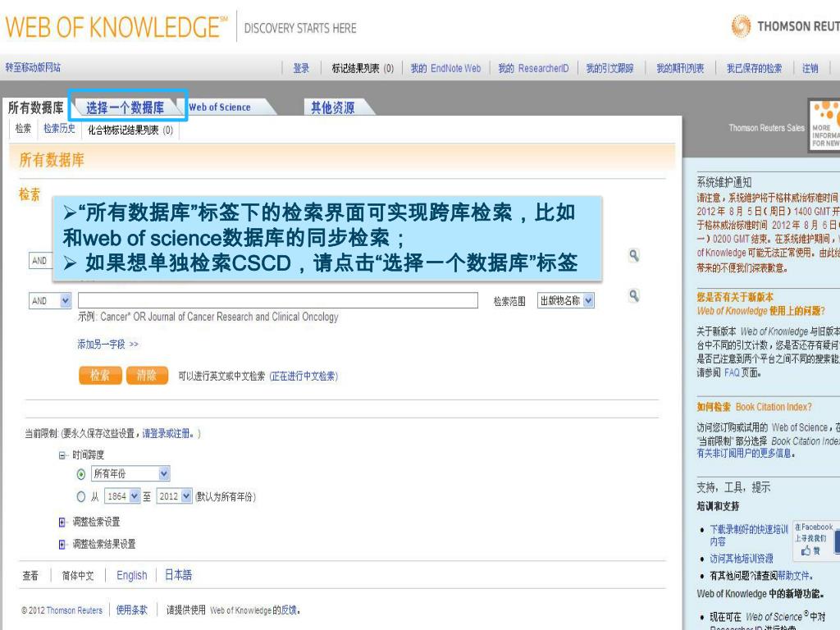Open 标记结果列表 (0) link
Screen dimensions: 840x630
(x=363, y=68)
